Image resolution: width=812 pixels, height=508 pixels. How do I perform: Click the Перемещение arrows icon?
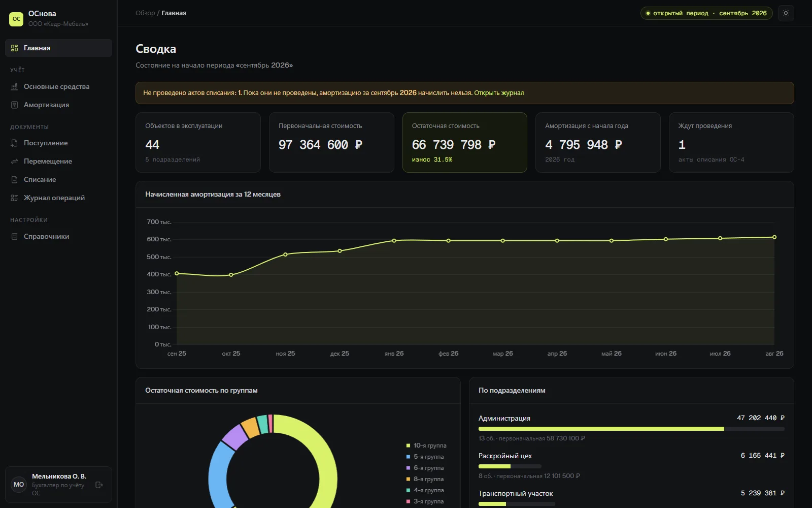pyautogui.click(x=14, y=162)
